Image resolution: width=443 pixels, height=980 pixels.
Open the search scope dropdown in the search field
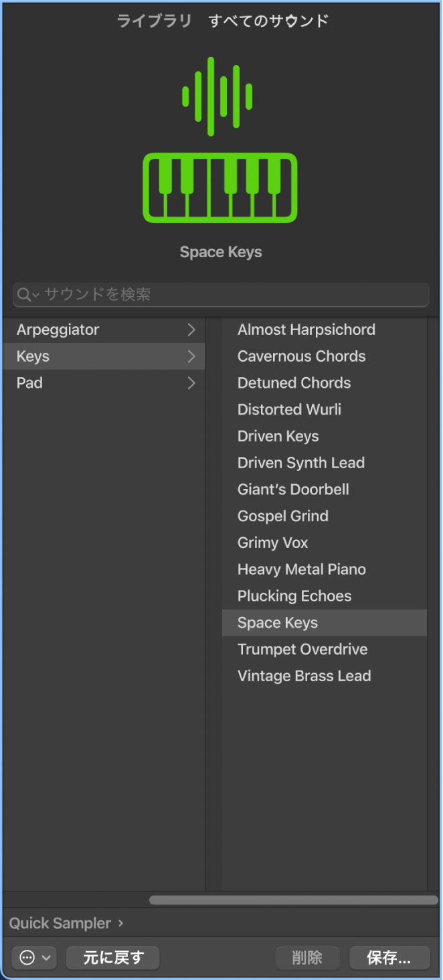(35, 294)
